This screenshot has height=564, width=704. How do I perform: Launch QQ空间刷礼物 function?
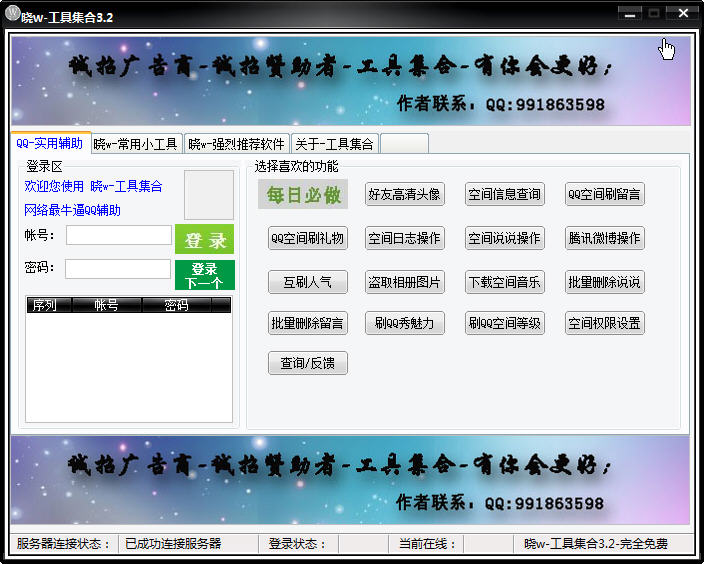308,238
